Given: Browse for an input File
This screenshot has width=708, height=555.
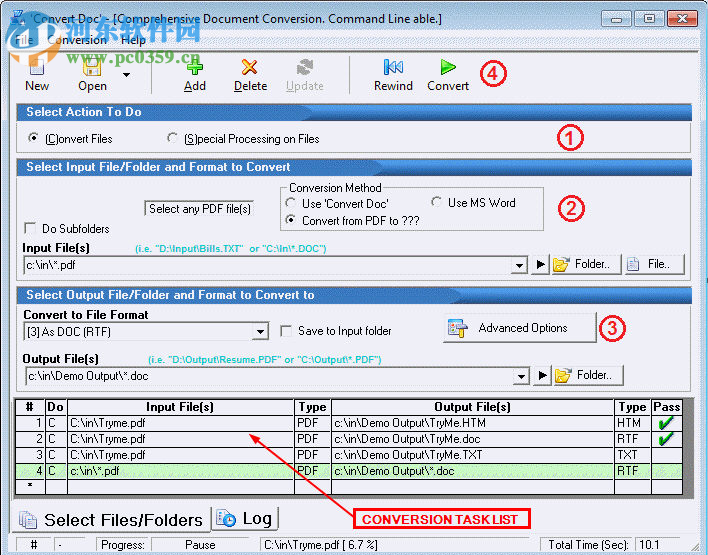Looking at the screenshot, I should pyautogui.click(x=655, y=264).
